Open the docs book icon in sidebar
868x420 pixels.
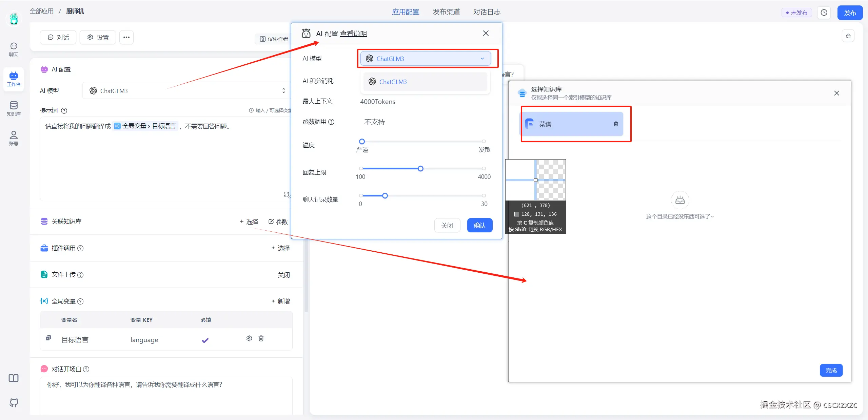[x=14, y=378]
